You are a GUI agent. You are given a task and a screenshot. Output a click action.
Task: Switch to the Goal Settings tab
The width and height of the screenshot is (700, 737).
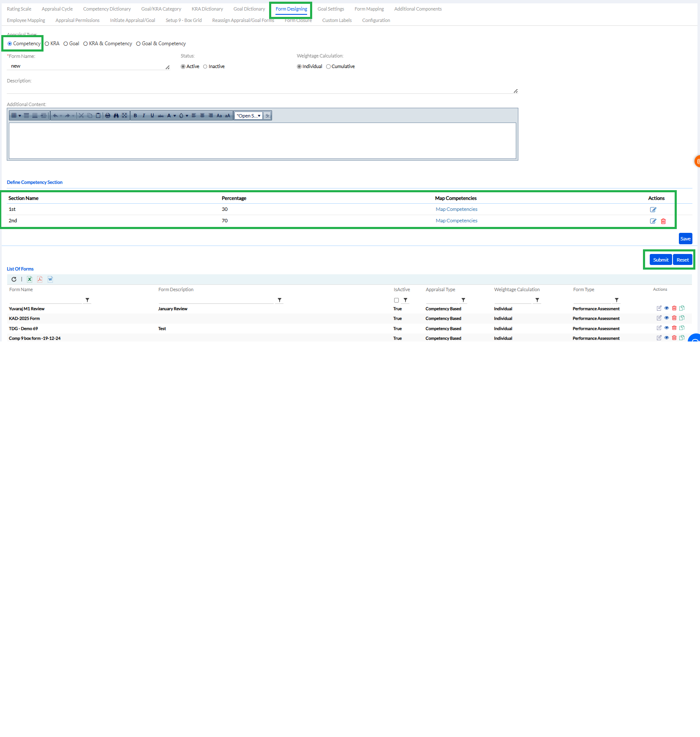tap(330, 9)
